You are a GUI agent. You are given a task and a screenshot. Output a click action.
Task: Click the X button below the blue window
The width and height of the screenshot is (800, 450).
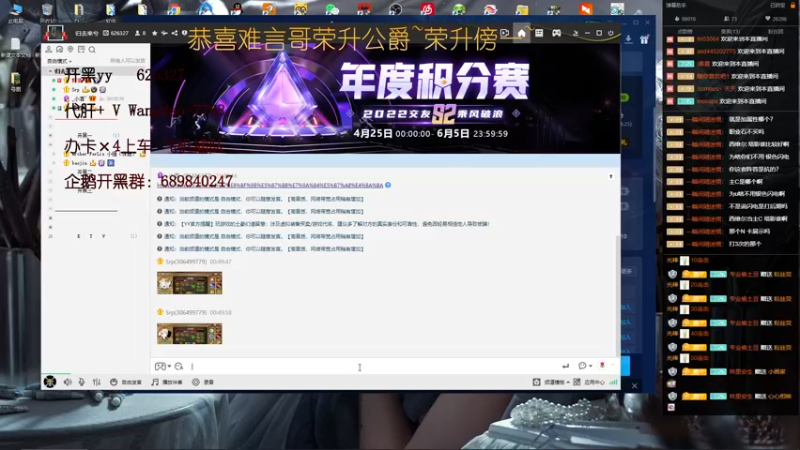[x=634, y=386]
